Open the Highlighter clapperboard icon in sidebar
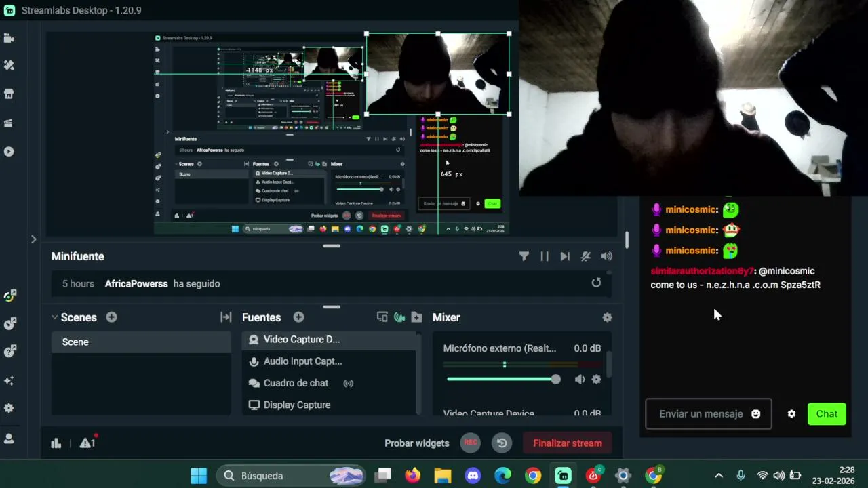Image resolution: width=868 pixels, height=488 pixels. pos(9,123)
